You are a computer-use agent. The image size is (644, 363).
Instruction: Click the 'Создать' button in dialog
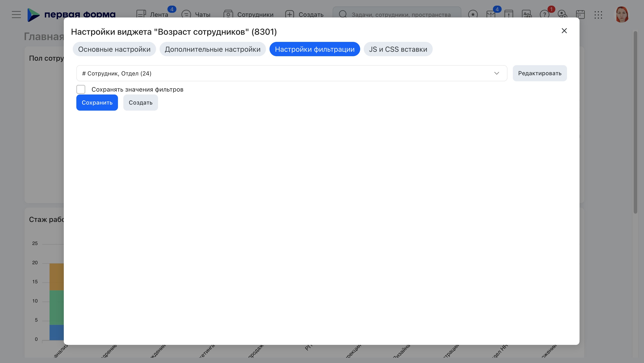[x=141, y=103]
